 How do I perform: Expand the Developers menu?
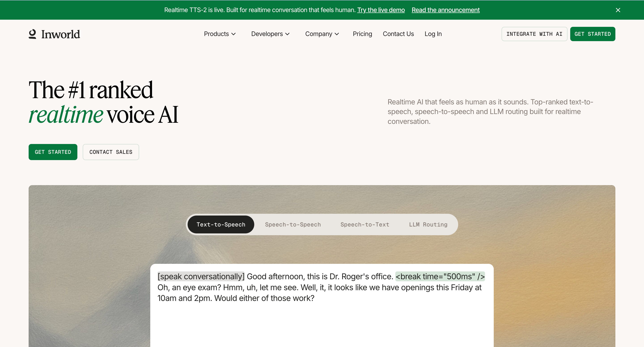tap(270, 34)
